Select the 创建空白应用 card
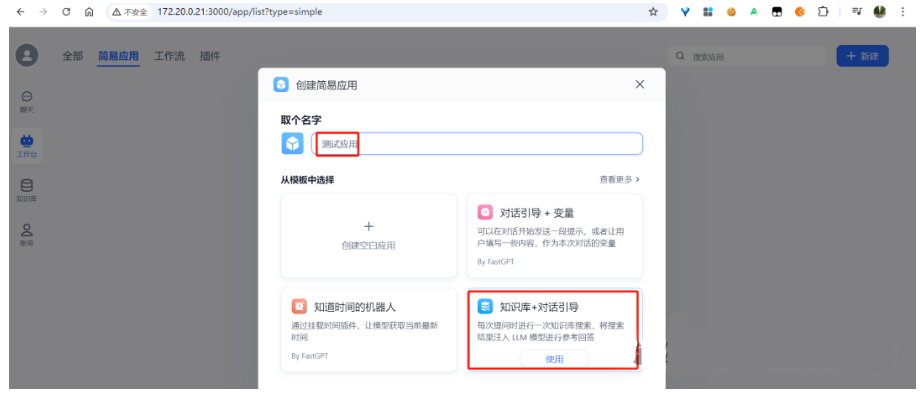 [369, 236]
